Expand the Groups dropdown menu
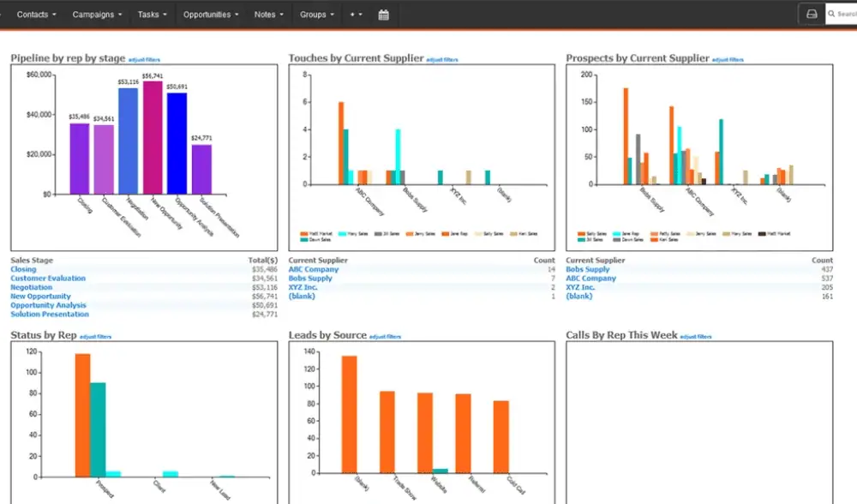 316,15
